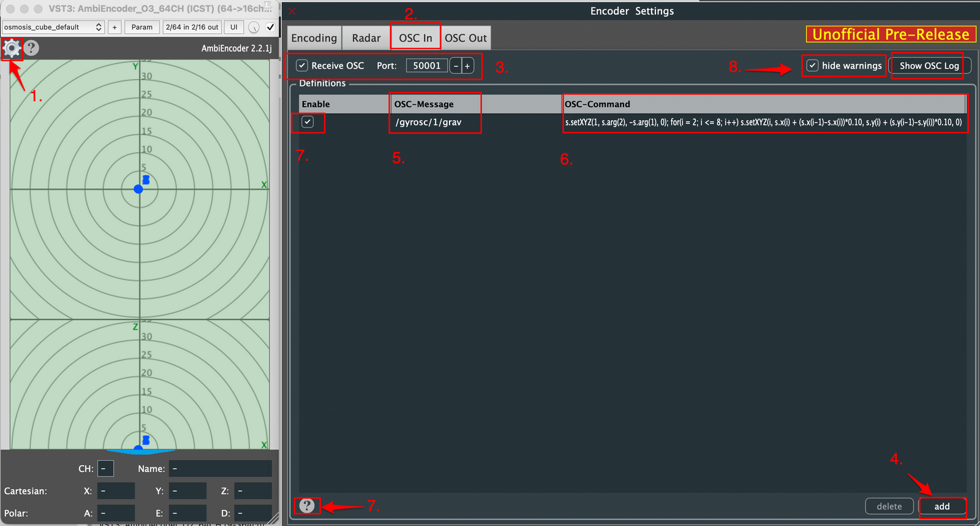
Task: Toggle the Receive OSC checkbox
Action: click(302, 66)
